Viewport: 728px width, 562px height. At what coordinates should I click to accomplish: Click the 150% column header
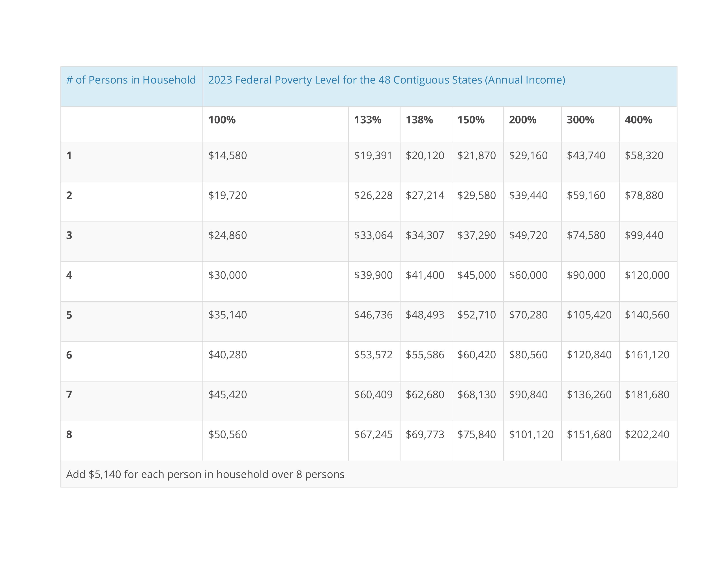tap(471, 120)
